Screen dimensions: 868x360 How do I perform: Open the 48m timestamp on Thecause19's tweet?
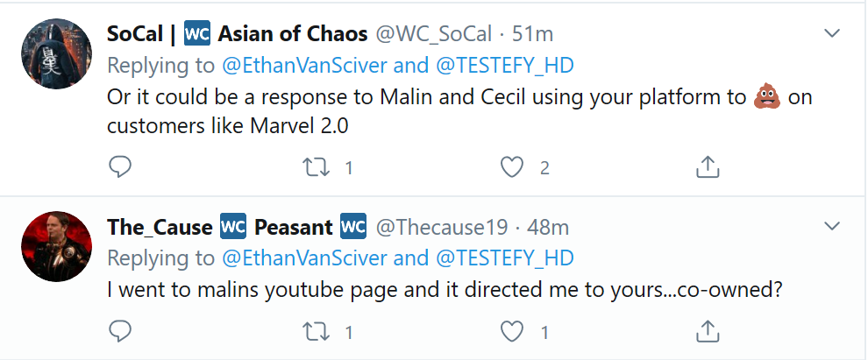pos(548,227)
